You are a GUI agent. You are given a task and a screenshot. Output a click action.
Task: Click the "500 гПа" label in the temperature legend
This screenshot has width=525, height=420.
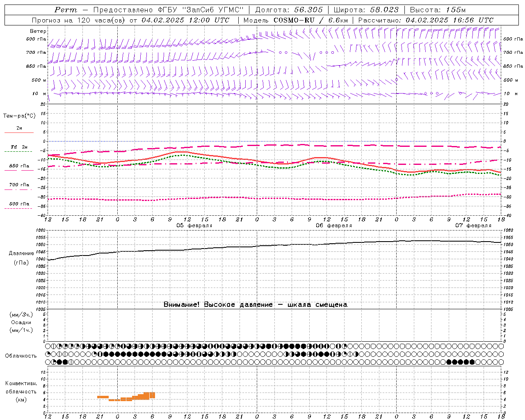[x=19, y=204]
